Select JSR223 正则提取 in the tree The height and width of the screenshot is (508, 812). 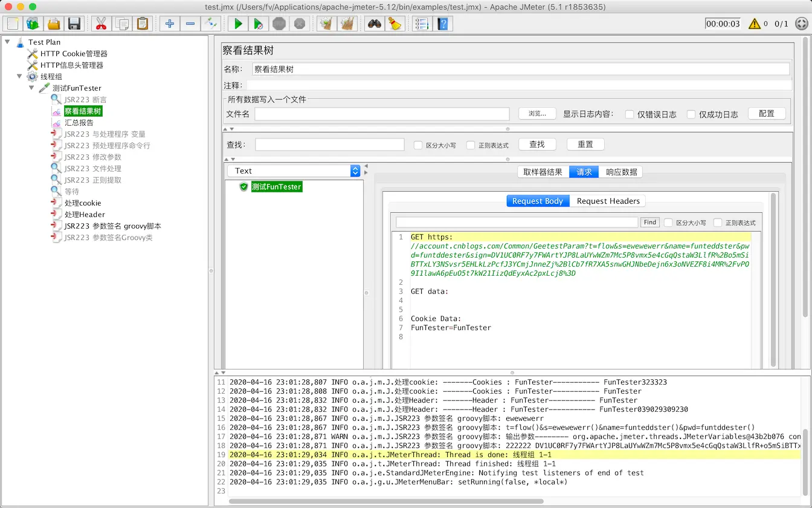pyautogui.click(x=93, y=180)
